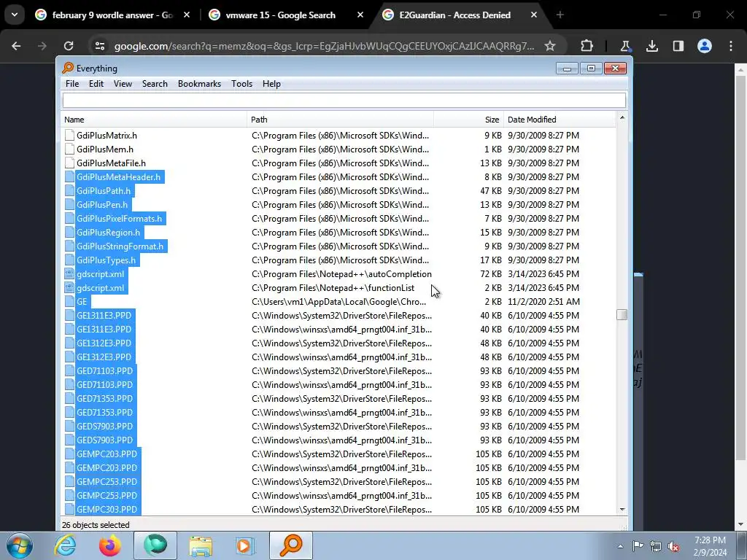The width and height of the screenshot is (747, 560).
Task: Open network icon in system tray
Action: pyautogui.click(x=656, y=546)
